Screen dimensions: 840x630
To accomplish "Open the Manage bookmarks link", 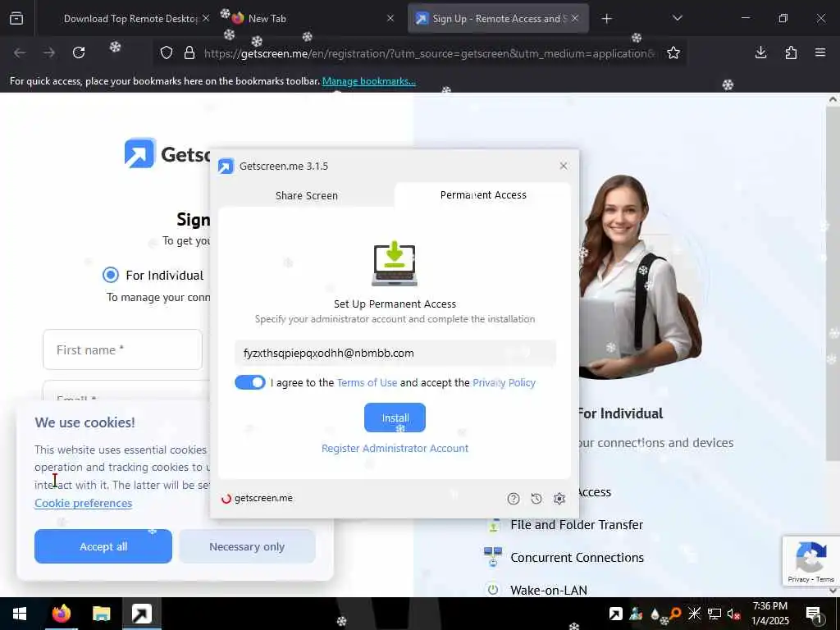I will coord(368,81).
